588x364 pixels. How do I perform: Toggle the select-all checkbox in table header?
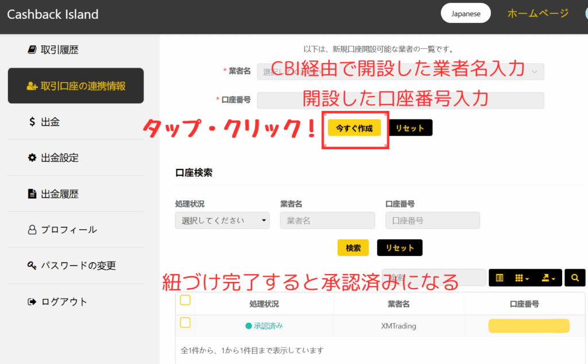point(185,300)
